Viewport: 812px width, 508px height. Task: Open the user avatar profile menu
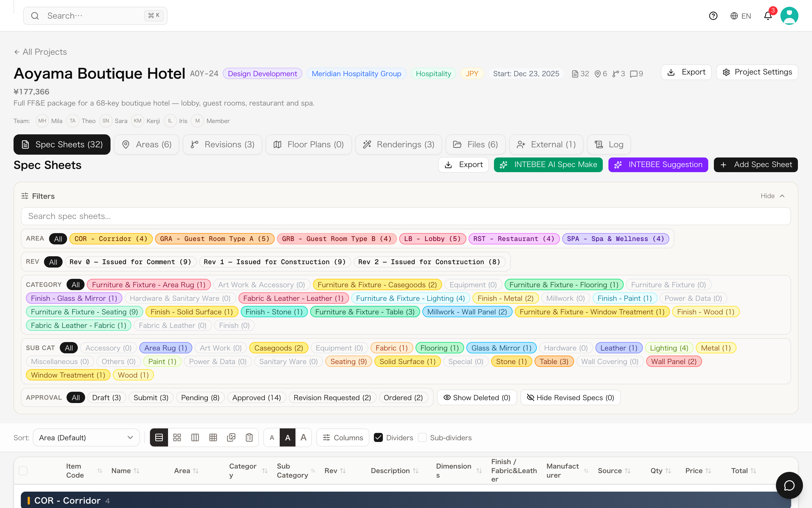click(x=789, y=16)
